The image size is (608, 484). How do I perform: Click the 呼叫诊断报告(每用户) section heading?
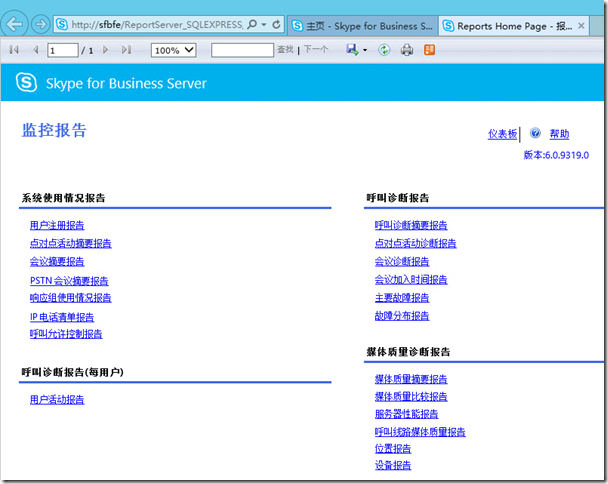(x=73, y=372)
